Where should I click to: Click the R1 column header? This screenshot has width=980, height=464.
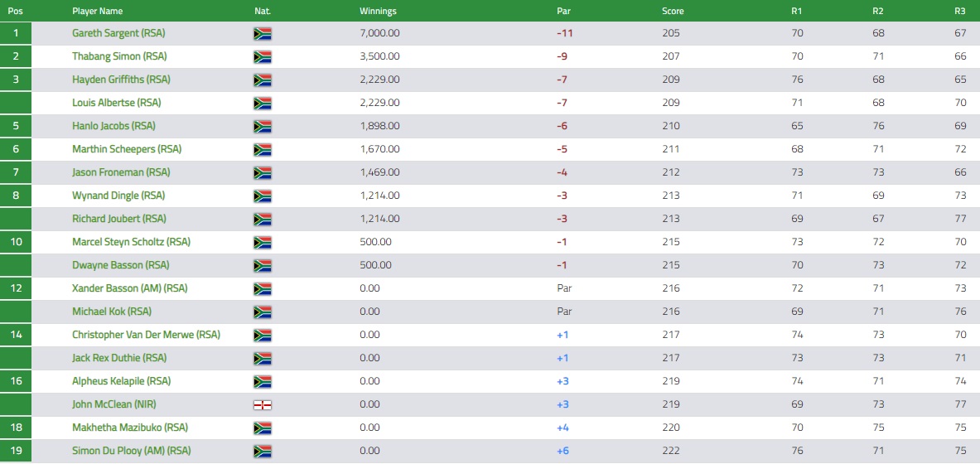(x=797, y=11)
